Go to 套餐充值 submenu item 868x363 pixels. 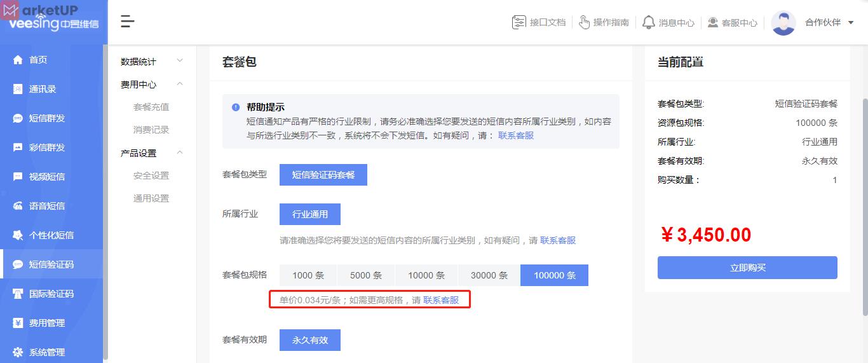(x=151, y=107)
